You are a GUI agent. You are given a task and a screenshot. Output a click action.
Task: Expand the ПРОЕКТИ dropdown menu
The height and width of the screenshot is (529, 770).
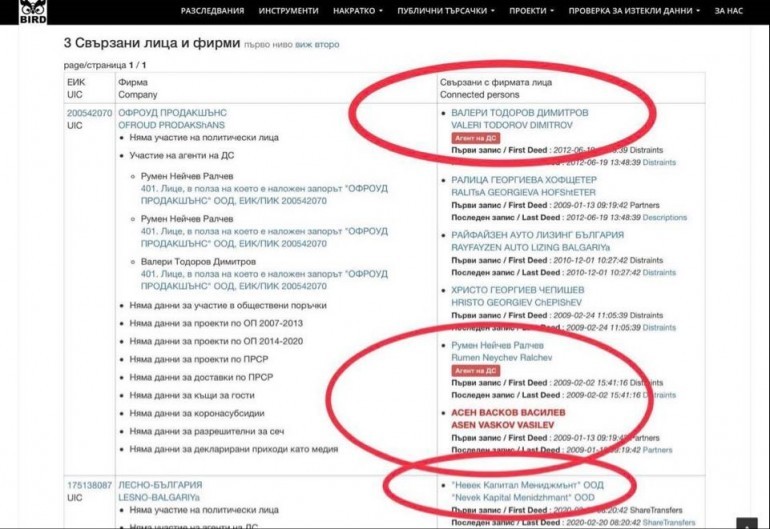tap(530, 11)
